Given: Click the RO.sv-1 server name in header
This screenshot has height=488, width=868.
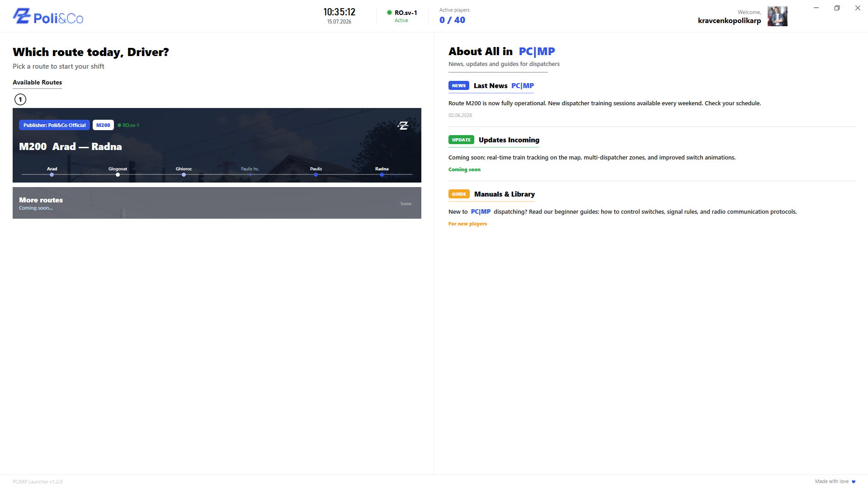Looking at the screenshot, I should click(x=406, y=13).
